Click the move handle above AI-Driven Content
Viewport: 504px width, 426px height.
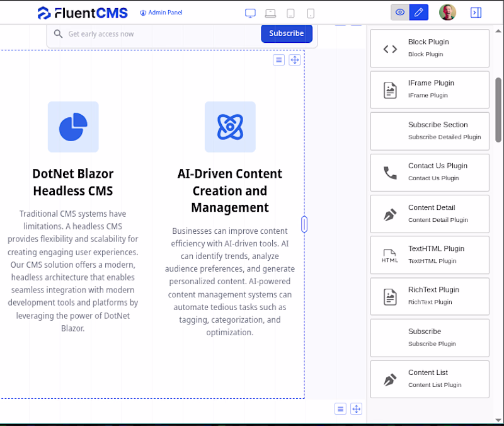click(x=294, y=60)
